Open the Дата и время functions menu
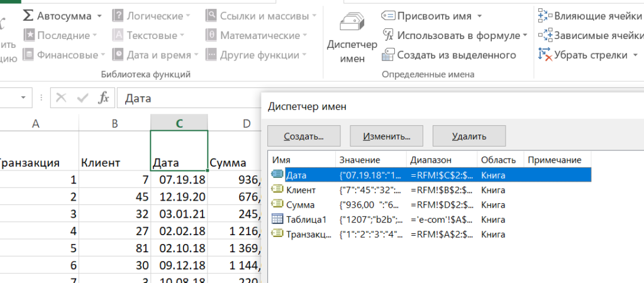The image size is (644, 283). [155, 55]
